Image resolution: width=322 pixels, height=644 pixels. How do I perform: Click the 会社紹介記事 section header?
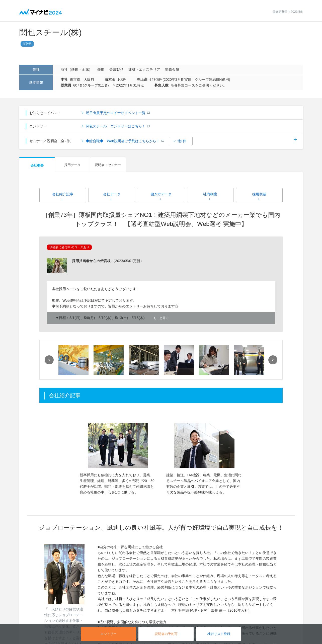click(x=161, y=395)
